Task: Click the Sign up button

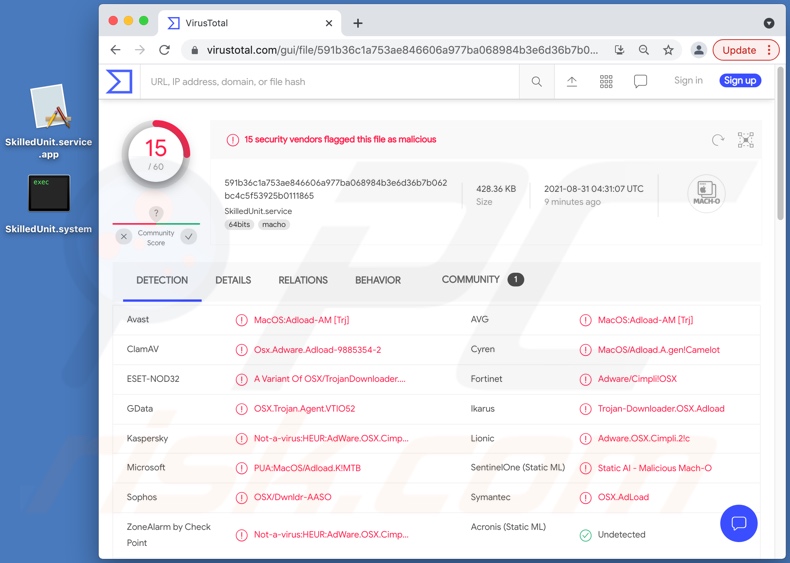Action: 740,81
